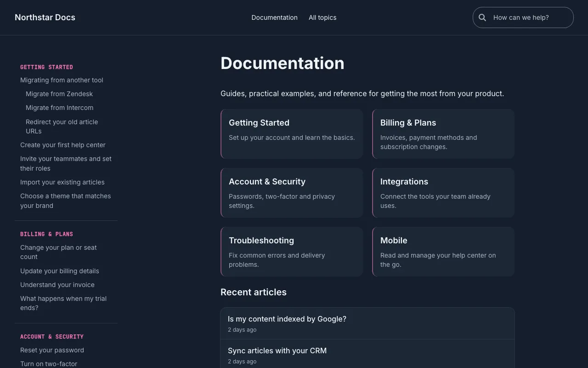The width and height of the screenshot is (588, 368).
Task: Open "Migrate from Zendesk" sidebar link
Action: [x=59, y=94]
